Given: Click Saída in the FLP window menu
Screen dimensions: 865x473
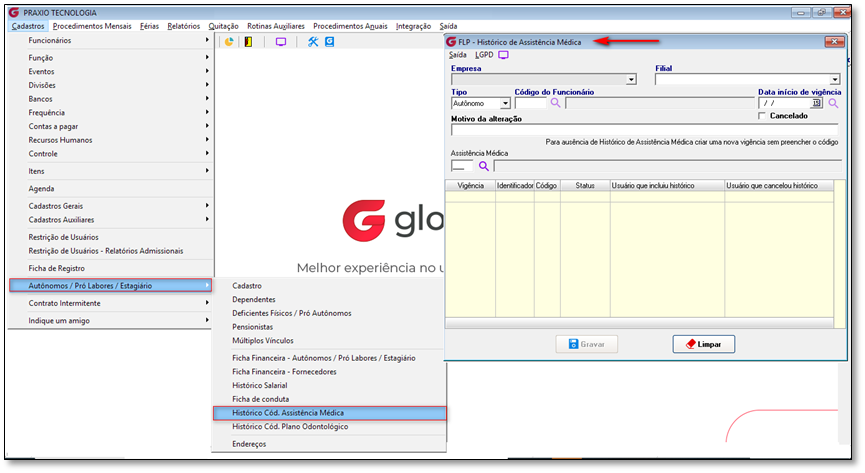Looking at the screenshot, I should tap(458, 55).
